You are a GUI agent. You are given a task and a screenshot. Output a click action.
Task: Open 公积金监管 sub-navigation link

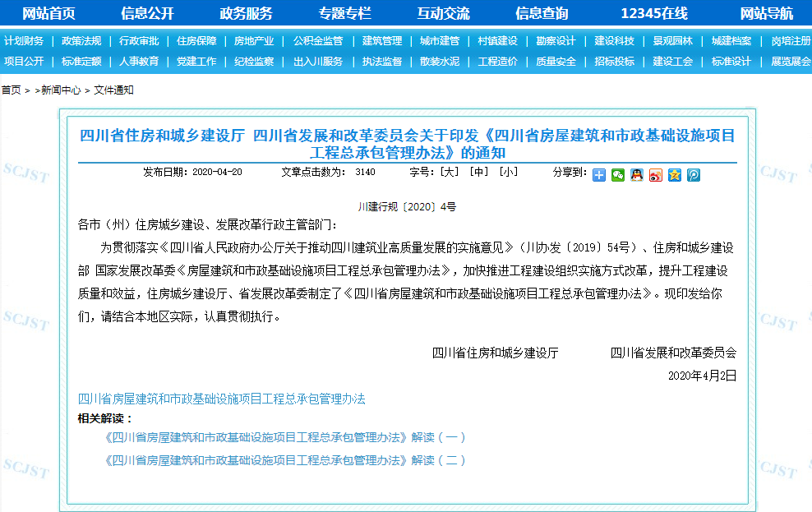(318, 41)
